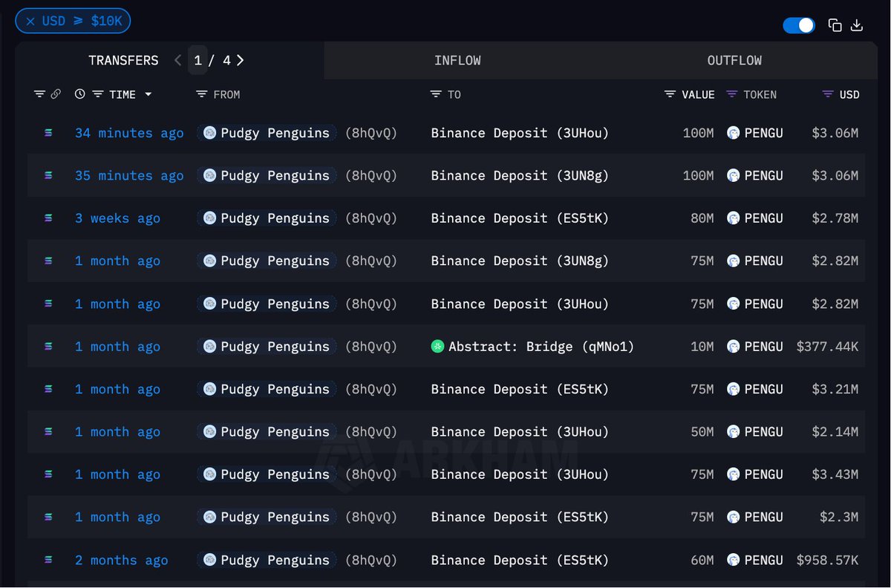Open the TIME sort dropdown arrow
891x588 pixels.
pos(148,94)
